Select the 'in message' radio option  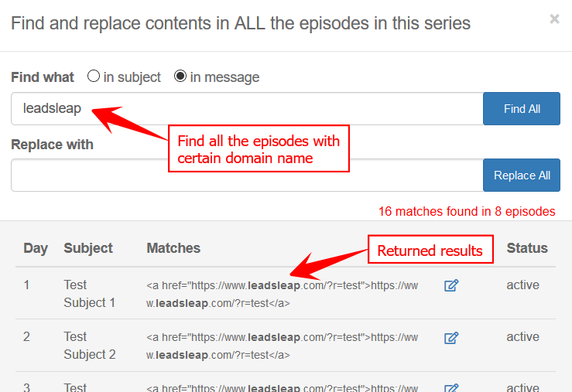180,76
